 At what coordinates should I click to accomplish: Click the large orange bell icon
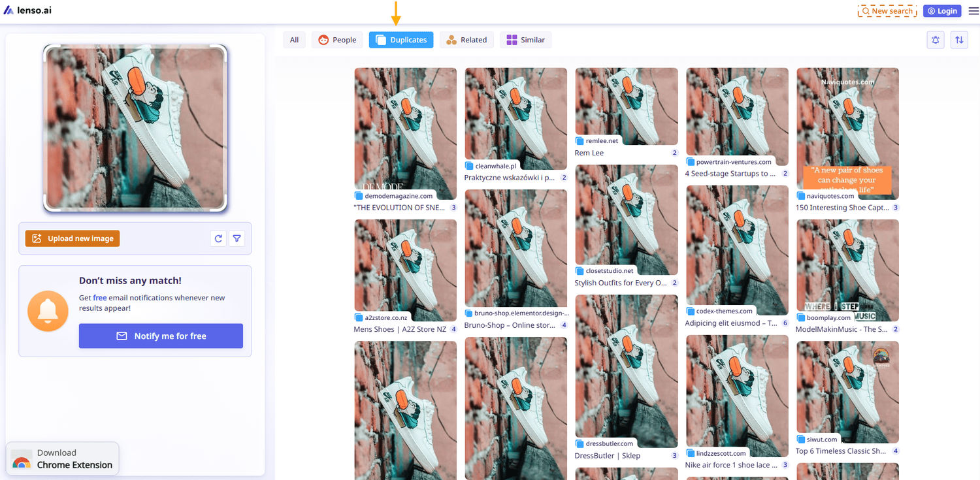(x=48, y=311)
